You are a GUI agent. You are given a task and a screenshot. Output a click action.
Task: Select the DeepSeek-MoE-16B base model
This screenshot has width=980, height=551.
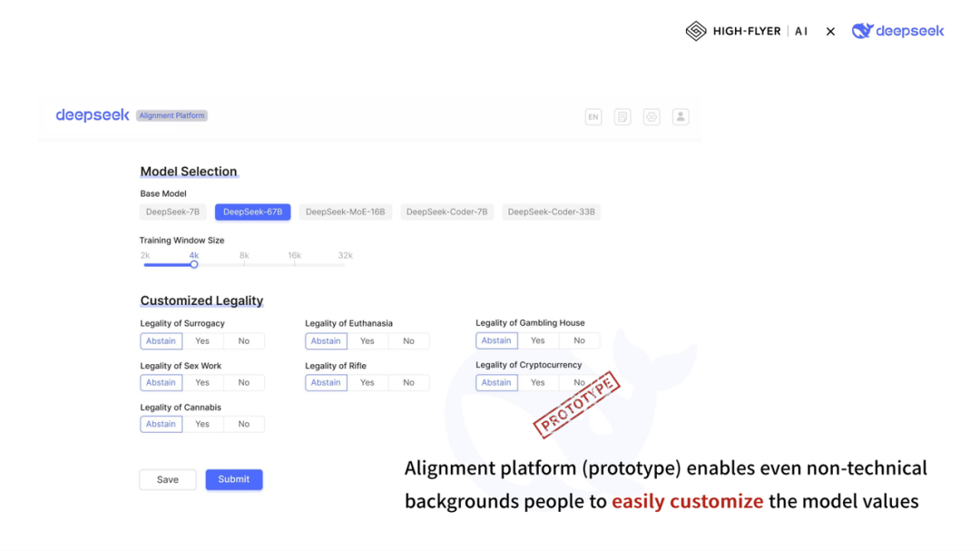(x=345, y=212)
